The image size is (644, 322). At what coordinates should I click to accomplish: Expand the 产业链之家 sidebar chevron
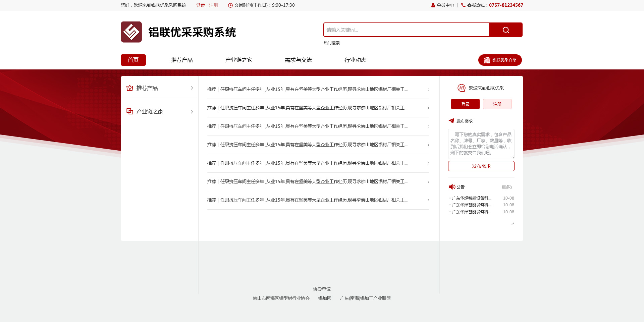(x=192, y=112)
